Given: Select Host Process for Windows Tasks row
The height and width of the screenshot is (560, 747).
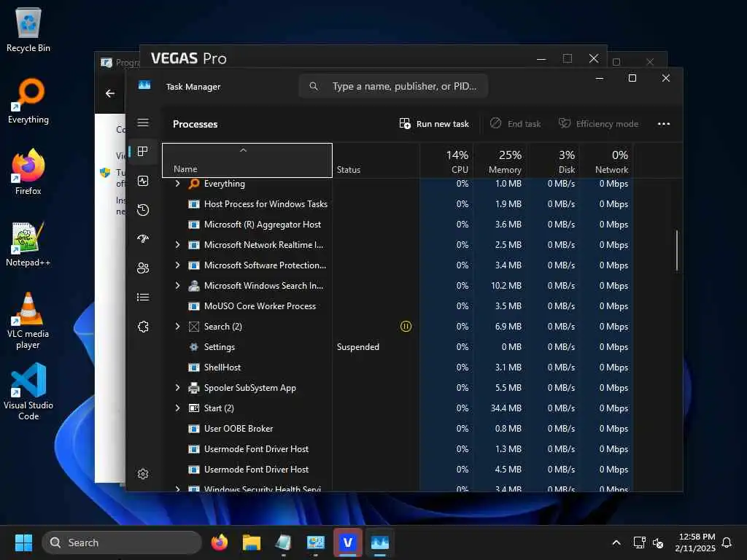Looking at the screenshot, I should coord(398,204).
